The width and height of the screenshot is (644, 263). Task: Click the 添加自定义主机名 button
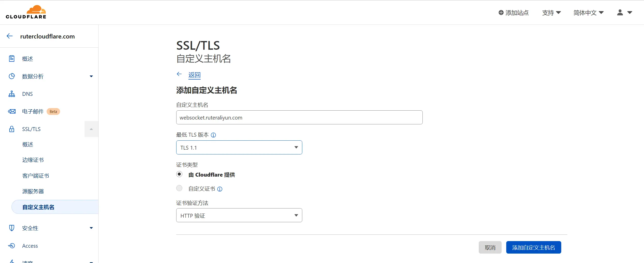point(533,247)
